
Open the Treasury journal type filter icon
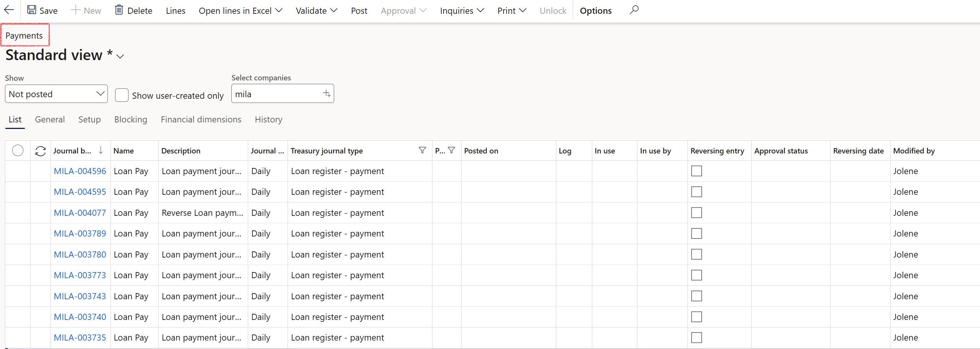pos(422,150)
